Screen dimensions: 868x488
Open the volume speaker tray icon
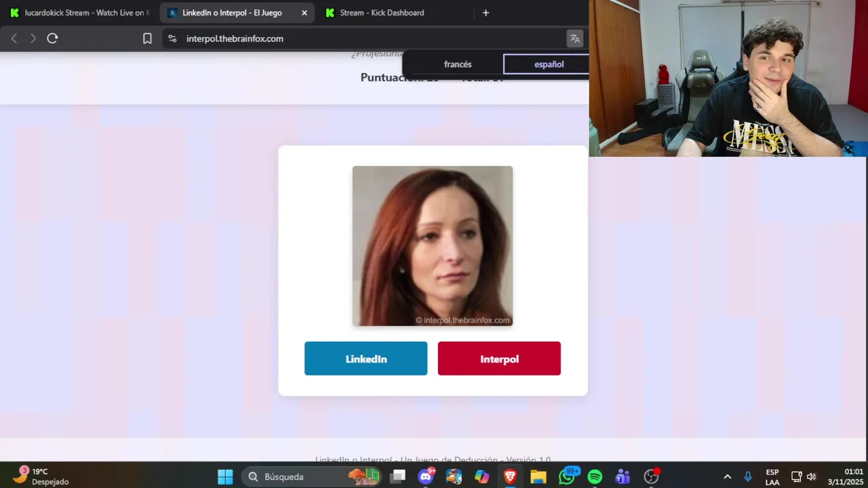coord(811,476)
